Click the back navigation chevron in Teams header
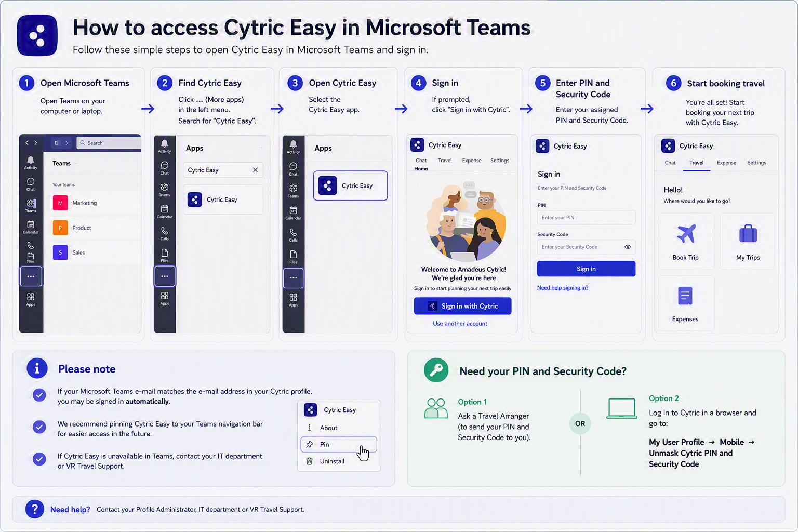This screenshot has height=532, width=798. click(27, 143)
